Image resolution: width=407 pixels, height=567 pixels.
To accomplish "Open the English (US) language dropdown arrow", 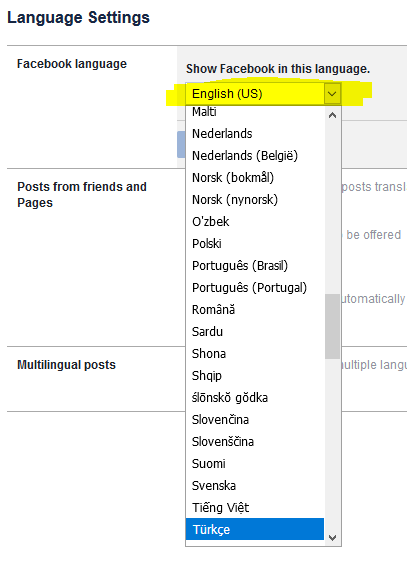I will [x=332, y=94].
